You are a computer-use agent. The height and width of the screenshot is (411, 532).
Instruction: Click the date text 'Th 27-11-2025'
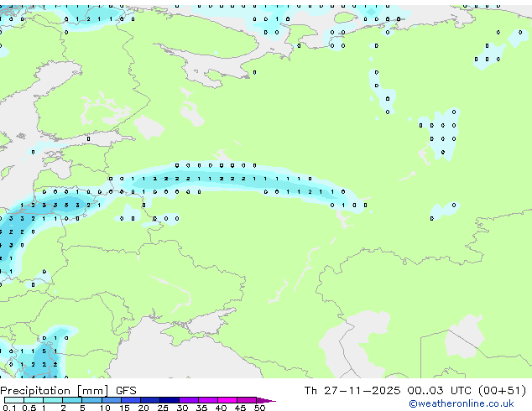[352, 391]
